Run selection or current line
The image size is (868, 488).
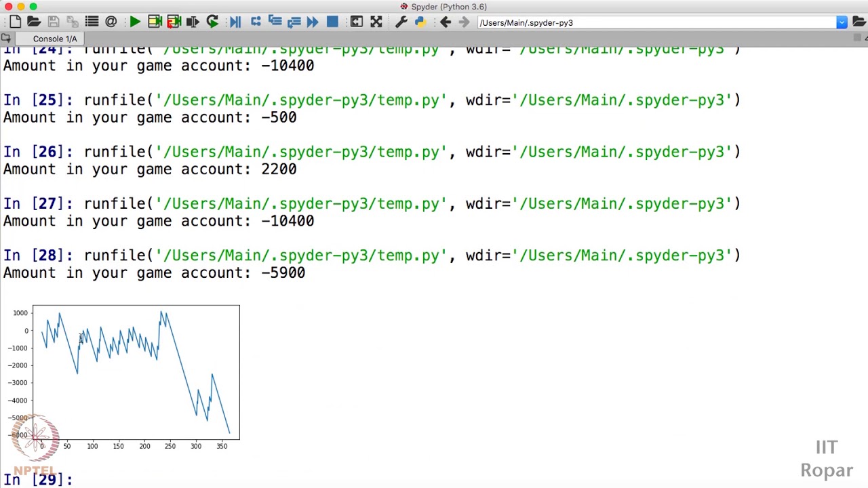pyautogui.click(x=193, y=22)
